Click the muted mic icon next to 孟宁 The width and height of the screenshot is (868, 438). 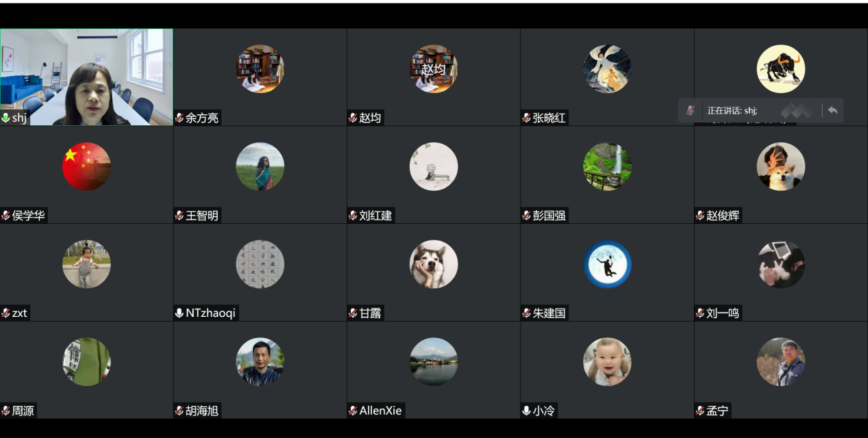700,411
